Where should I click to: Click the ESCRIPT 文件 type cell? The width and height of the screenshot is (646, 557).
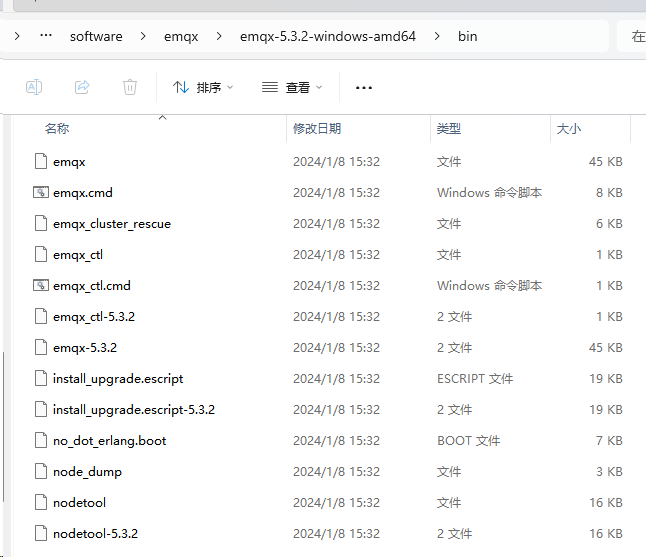[x=475, y=379]
